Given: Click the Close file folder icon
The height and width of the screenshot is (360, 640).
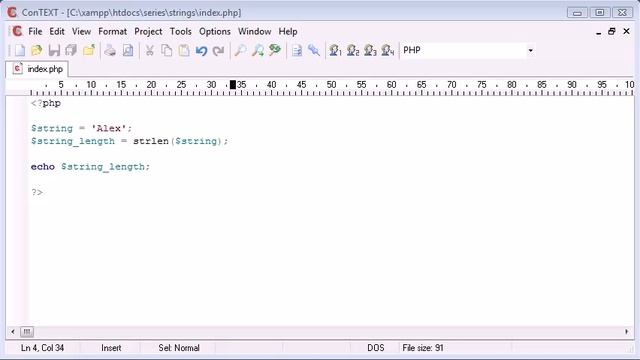Looking at the screenshot, I should tap(89, 50).
